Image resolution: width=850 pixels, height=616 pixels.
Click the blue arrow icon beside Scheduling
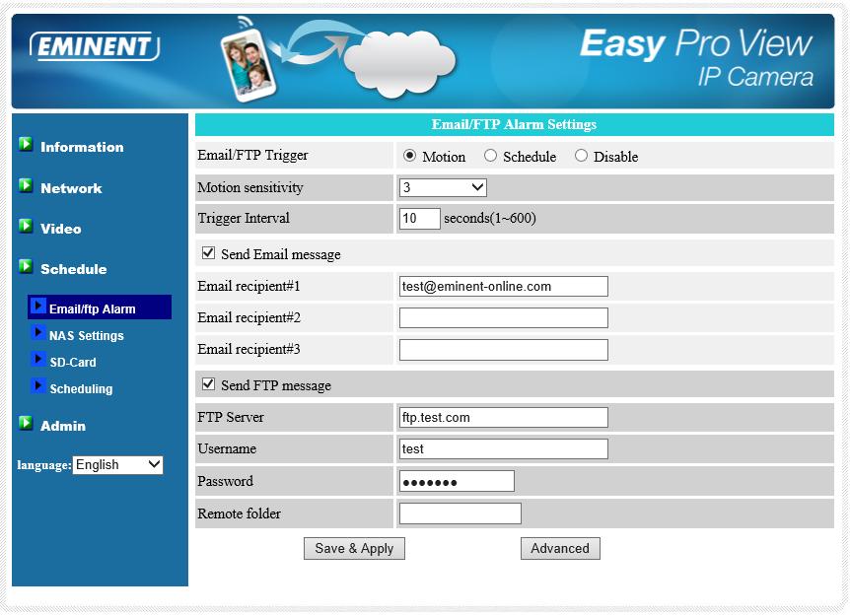(37, 385)
